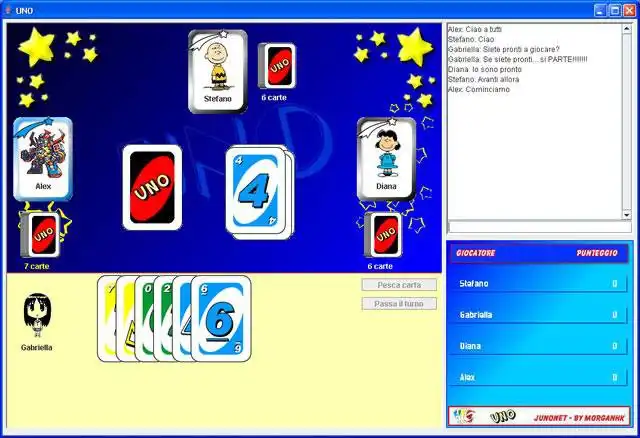Click the '7 carte' label under Alex
The image size is (640, 438).
(36, 266)
